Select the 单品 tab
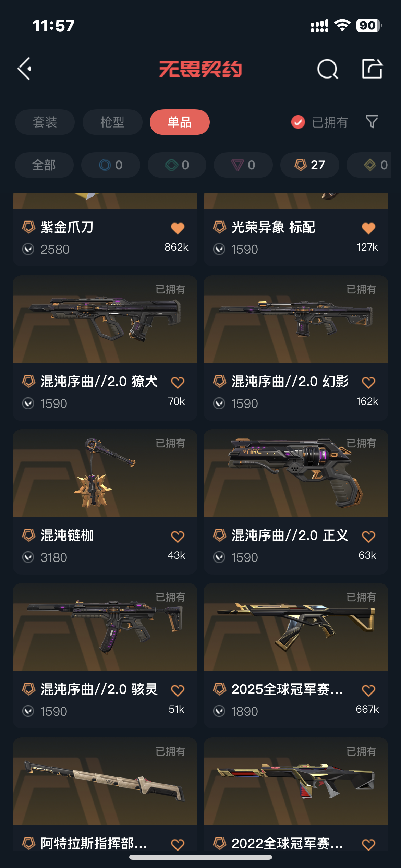The width and height of the screenshot is (401, 868). [180, 122]
